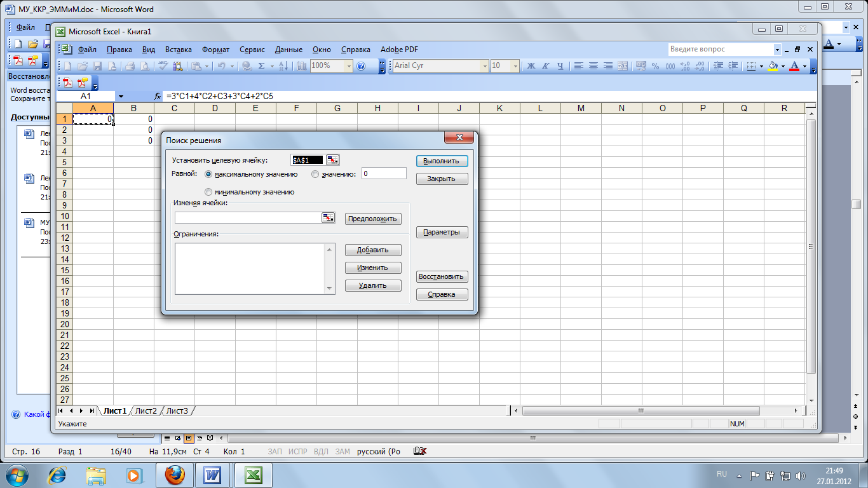Viewport: 868px width, 488px height.
Task: Click the Merge and Center icon
Action: coord(623,65)
